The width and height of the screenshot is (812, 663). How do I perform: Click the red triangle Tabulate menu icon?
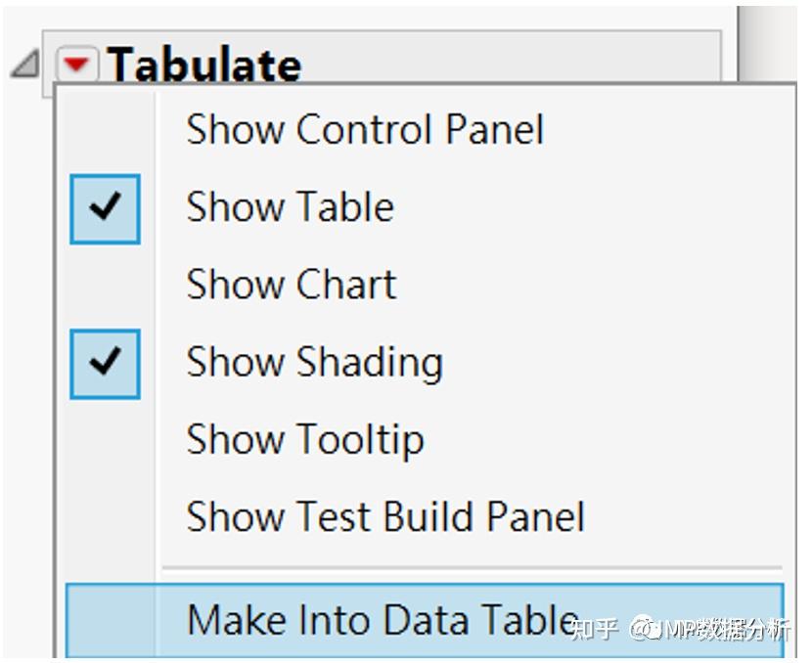pyautogui.click(x=75, y=64)
